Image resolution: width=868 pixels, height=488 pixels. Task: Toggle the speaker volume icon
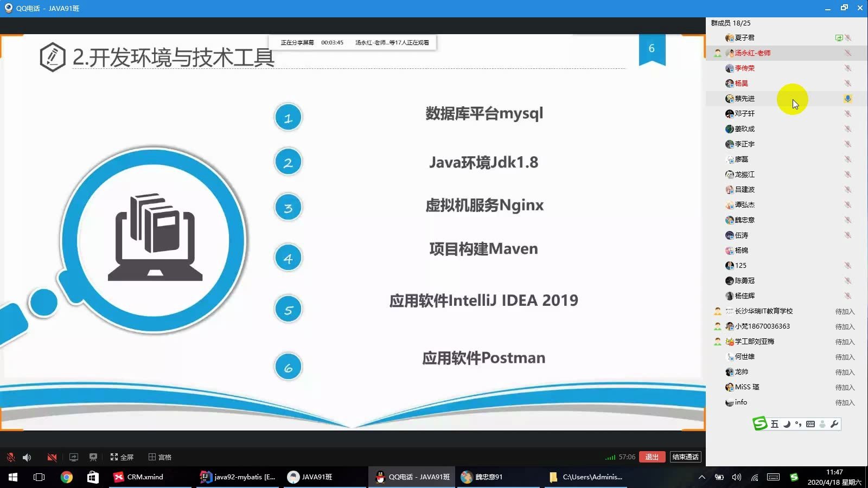pos(27,457)
